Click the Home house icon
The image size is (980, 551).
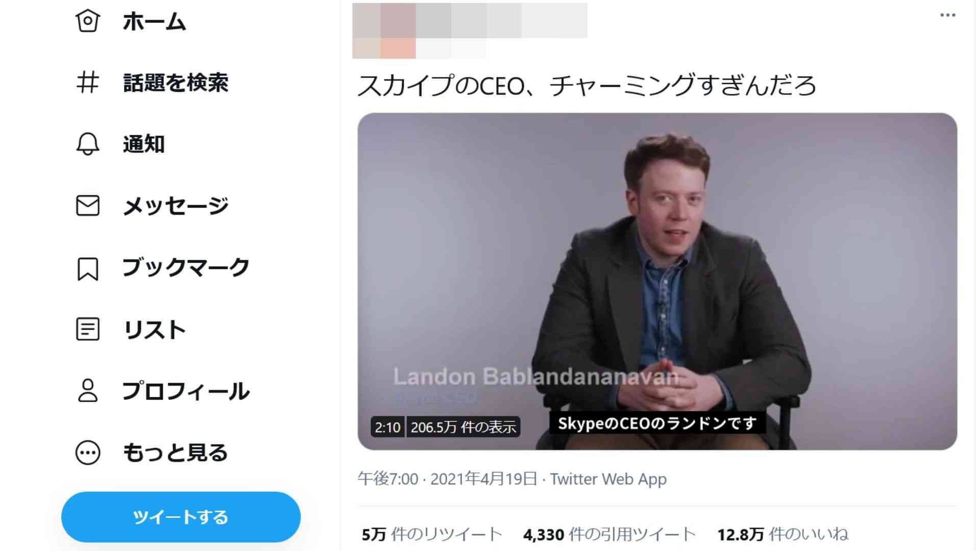[x=88, y=21]
